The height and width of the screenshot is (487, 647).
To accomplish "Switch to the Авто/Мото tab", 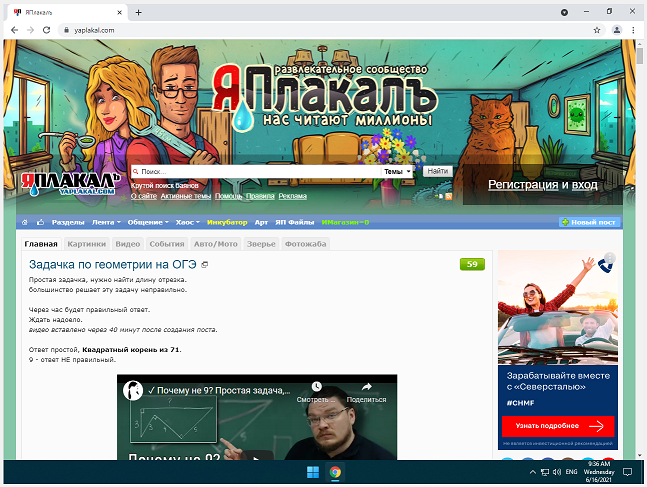I will [x=216, y=244].
